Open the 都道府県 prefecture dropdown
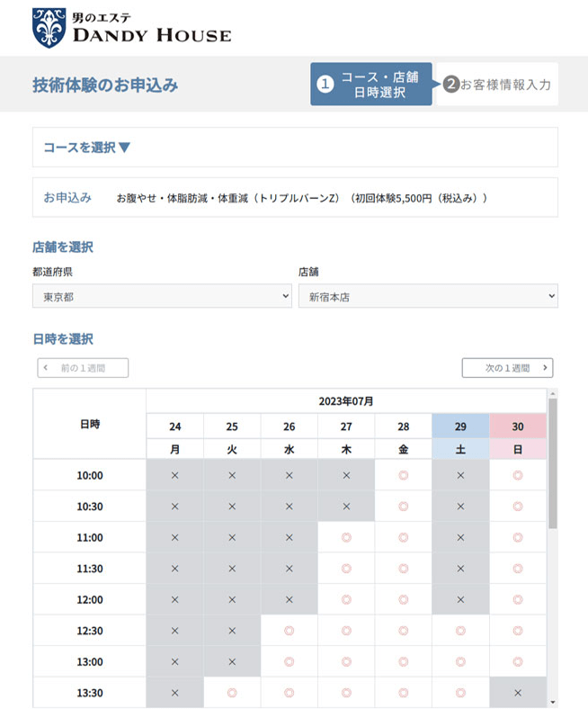The image size is (588, 709). point(162,296)
